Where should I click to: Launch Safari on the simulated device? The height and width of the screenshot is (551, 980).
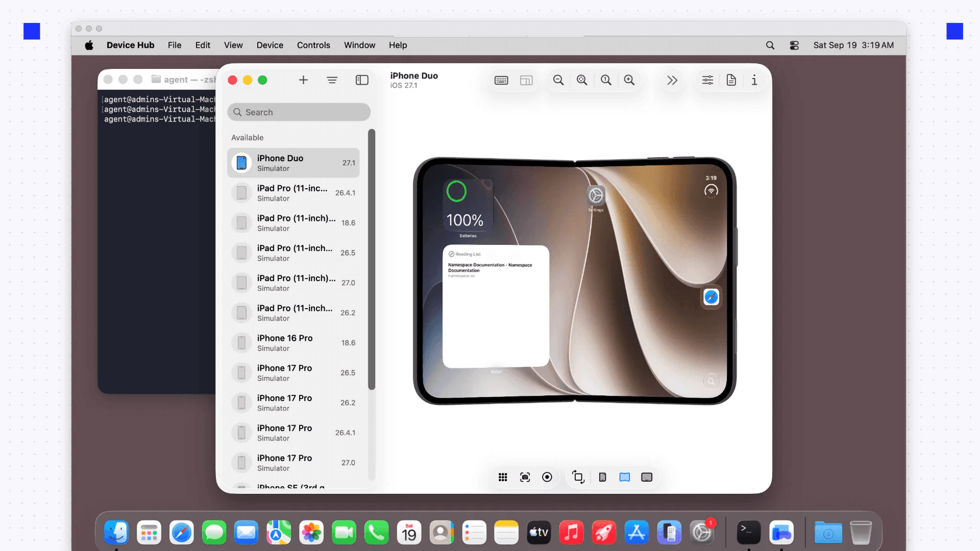[711, 297]
